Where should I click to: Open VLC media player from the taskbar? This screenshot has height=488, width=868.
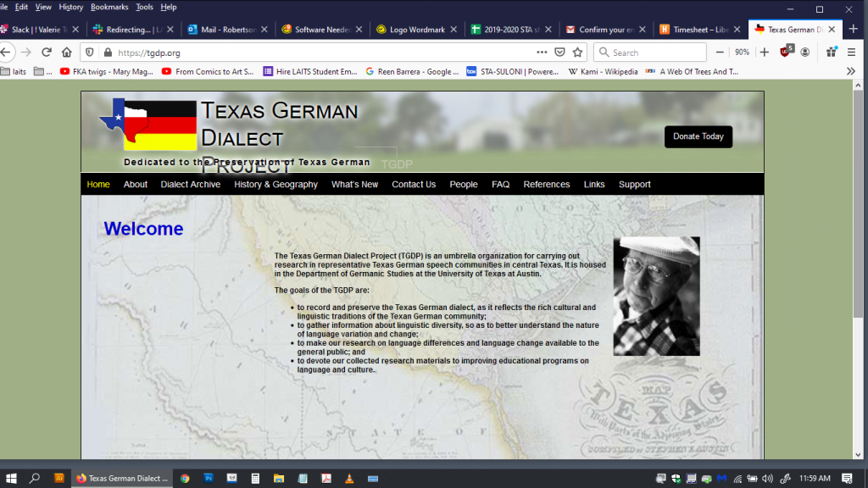pyautogui.click(x=349, y=478)
